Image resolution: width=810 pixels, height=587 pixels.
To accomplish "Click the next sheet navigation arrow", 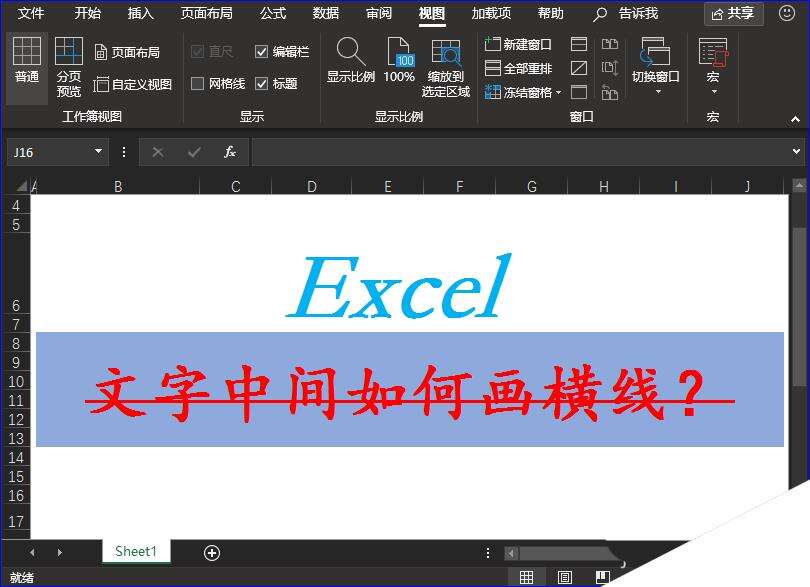I will click(60, 552).
